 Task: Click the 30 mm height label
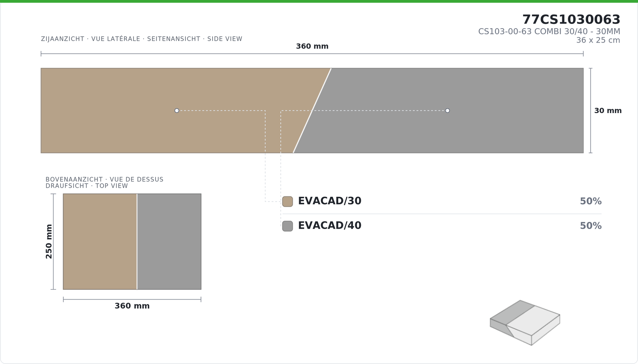point(608,111)
